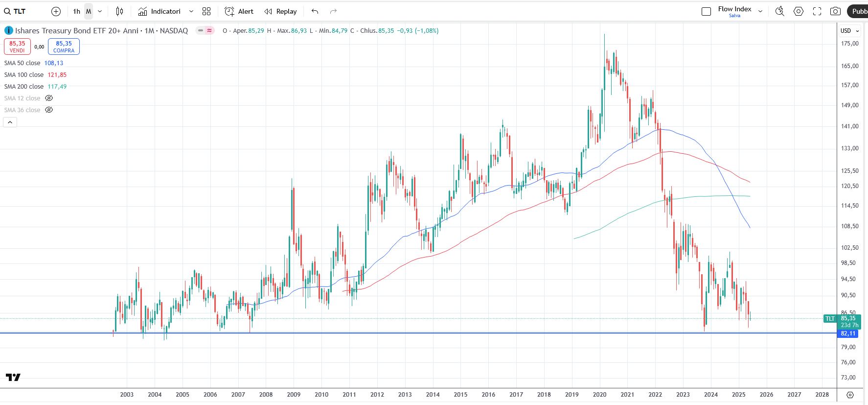Open indicator templates grid icon
The width and height of the screenshot is (868, 405).
pos(206,11)
